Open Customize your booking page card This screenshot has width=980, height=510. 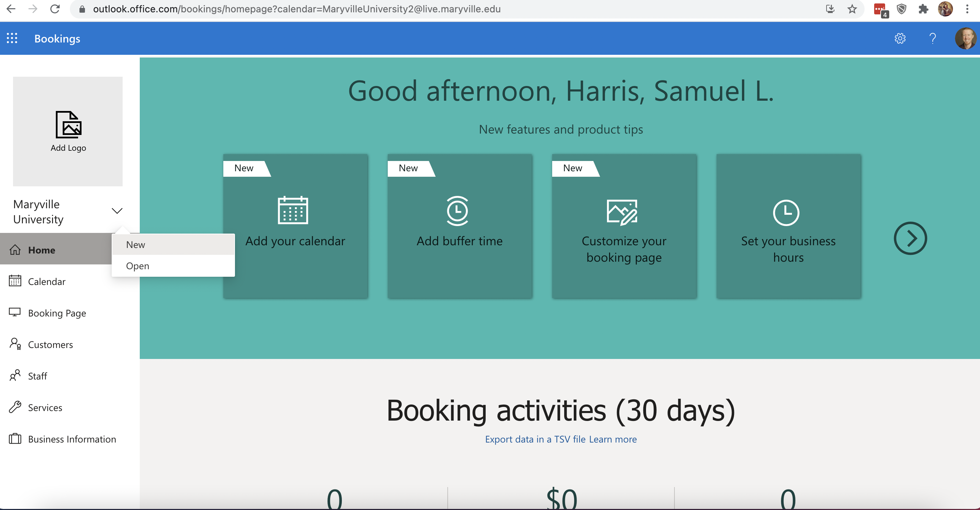coord(624,226)
